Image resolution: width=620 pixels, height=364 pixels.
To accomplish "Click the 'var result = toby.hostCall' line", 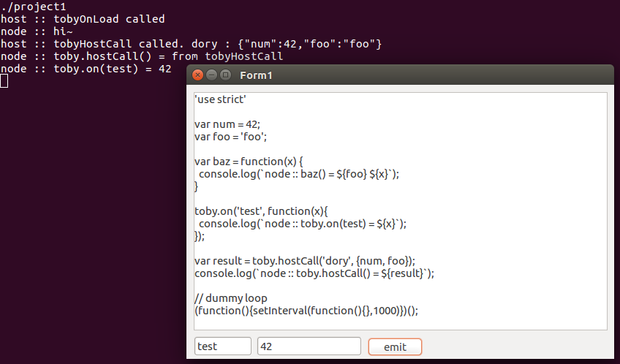I will [305, 261].
